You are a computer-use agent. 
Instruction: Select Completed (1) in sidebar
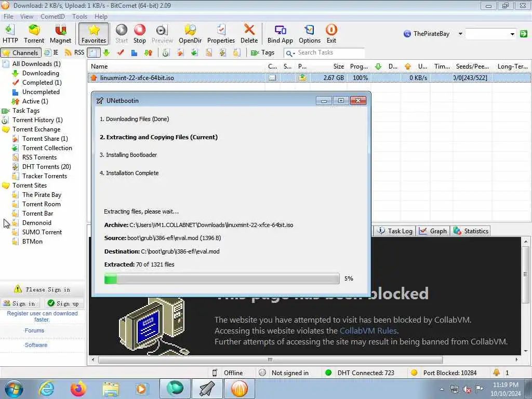pos(42,83)
